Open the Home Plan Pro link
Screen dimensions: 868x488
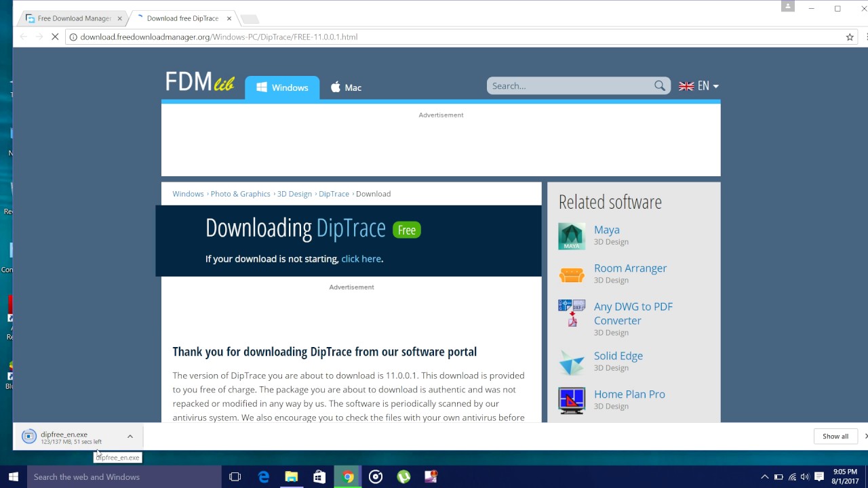pyautogui.click(x=629, y=394)
